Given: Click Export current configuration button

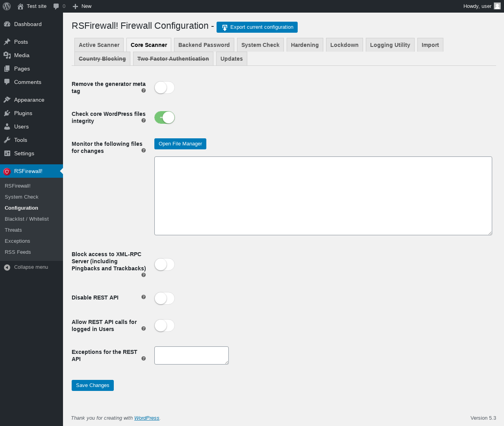Looking at the screenshot, I should (257, 27).
